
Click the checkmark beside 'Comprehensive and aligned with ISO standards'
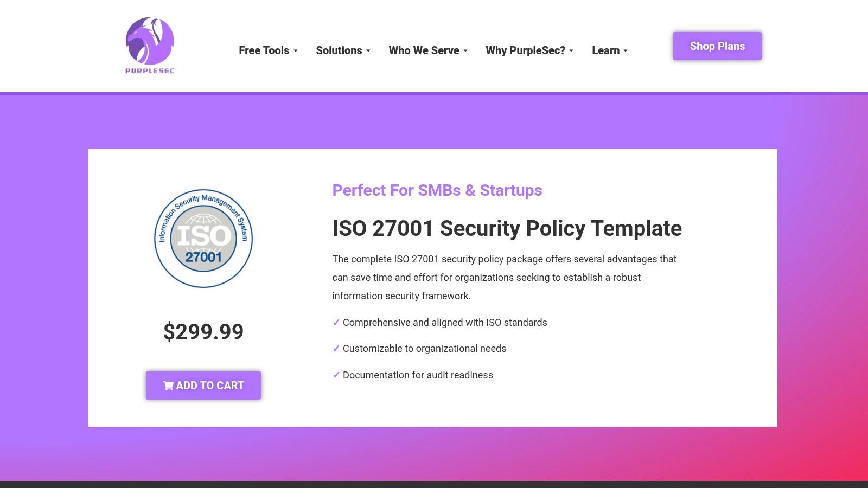(335, 322)
